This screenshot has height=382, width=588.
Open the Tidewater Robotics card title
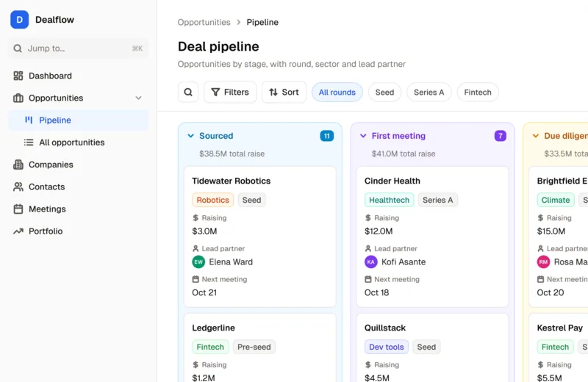coord(232,181)
